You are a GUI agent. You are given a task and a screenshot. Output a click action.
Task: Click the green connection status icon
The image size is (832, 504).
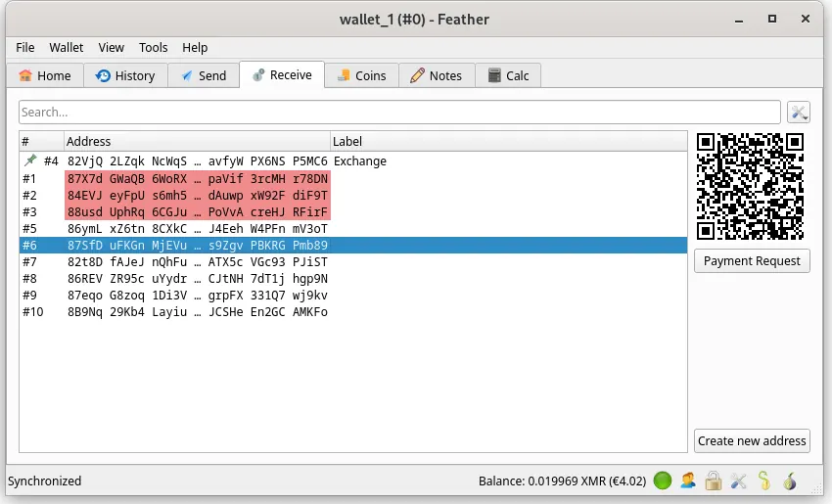pos(663,481)
